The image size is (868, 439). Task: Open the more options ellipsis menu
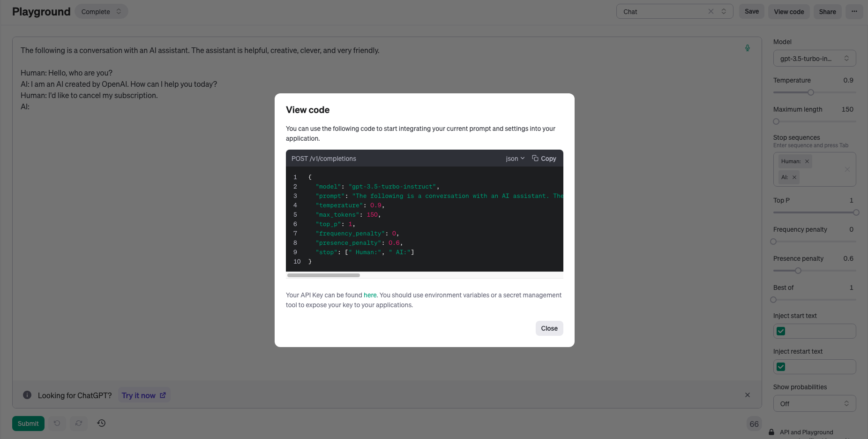854,11
